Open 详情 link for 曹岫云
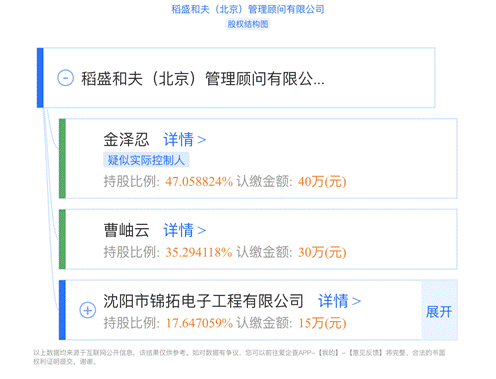 click(185, 230)
